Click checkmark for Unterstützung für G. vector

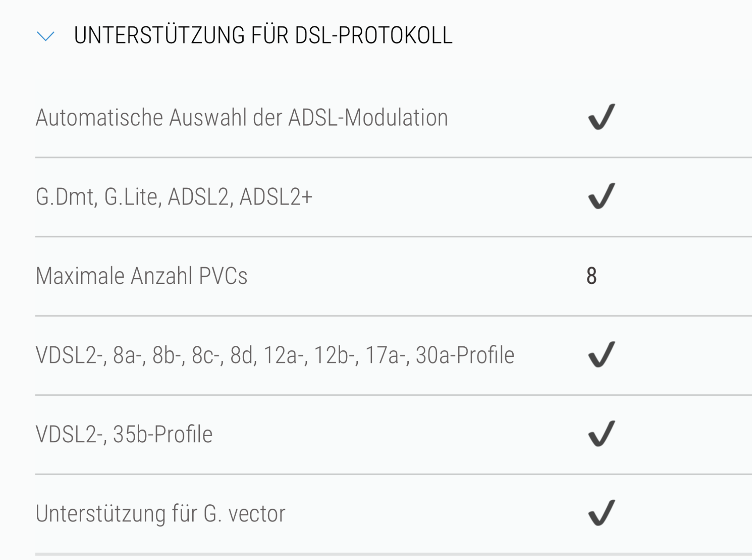click(601, 513)
